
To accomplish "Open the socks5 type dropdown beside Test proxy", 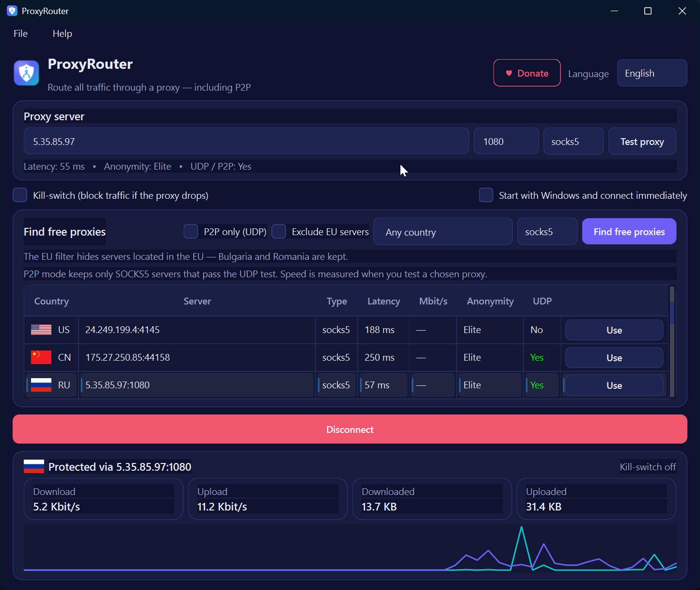I will 573,142.
